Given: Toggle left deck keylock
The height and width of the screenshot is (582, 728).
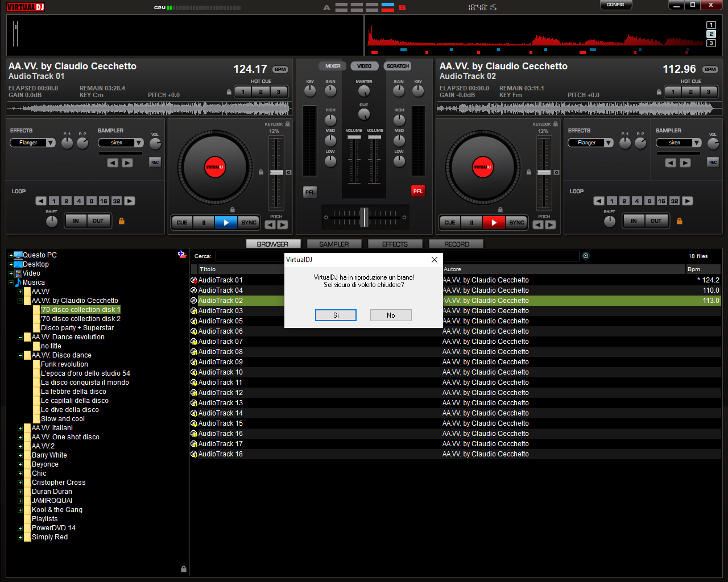Looking at the screenshot, I should pos(288,124).
